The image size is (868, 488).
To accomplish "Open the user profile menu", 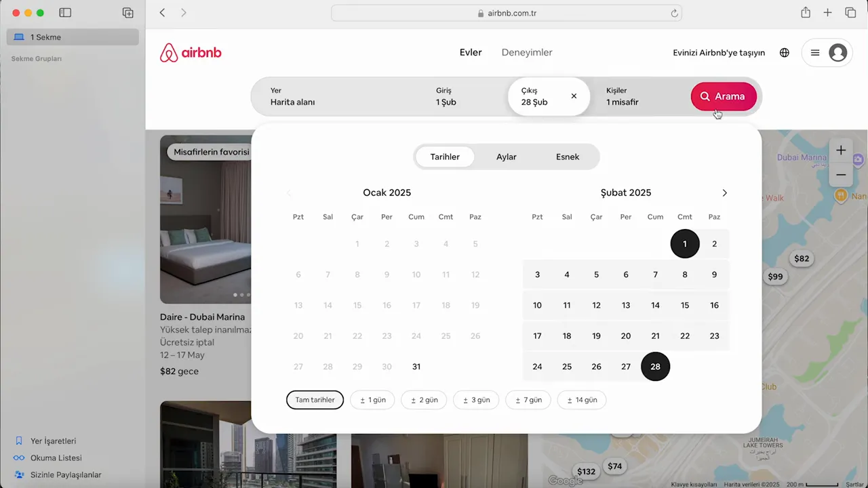I will (x=838, y=52).
